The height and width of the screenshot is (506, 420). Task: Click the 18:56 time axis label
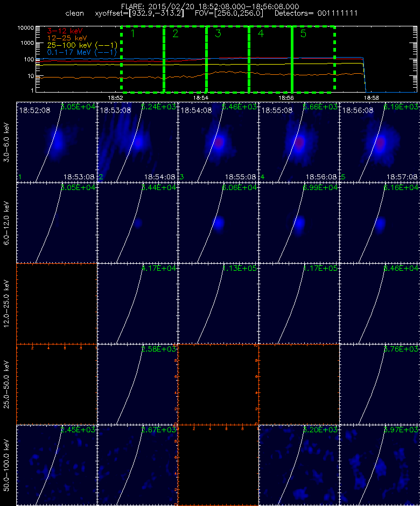point(286,97)
